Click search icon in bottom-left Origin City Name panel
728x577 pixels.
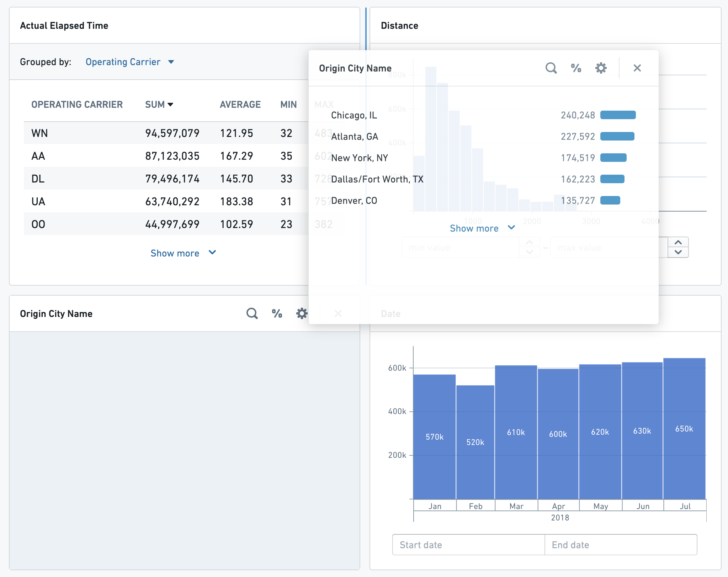(252, 313)
